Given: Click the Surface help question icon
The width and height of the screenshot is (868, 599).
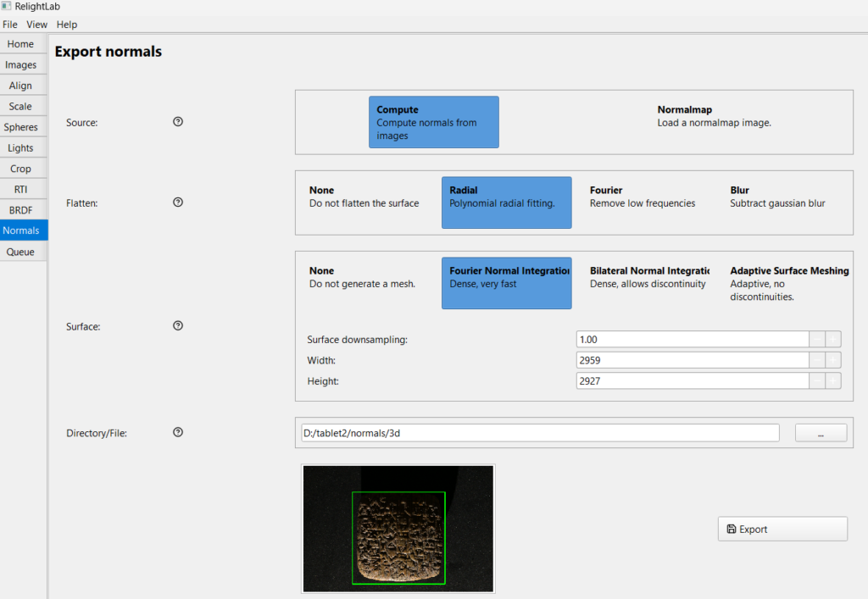Looking at the screenshot, I should (178, 325).
